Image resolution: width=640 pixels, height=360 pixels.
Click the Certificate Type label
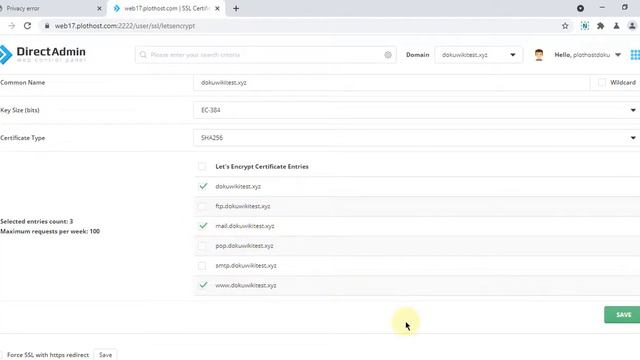(x=22, y=138)
